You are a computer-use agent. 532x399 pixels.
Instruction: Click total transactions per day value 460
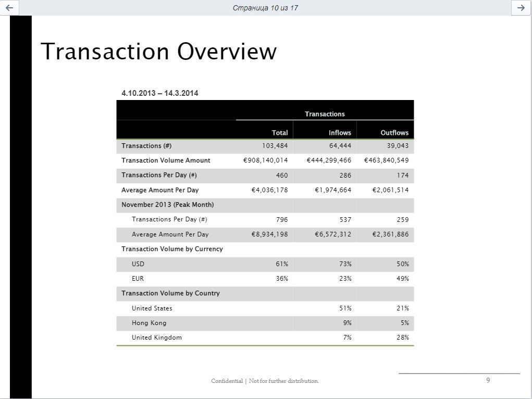coord(281,176)
